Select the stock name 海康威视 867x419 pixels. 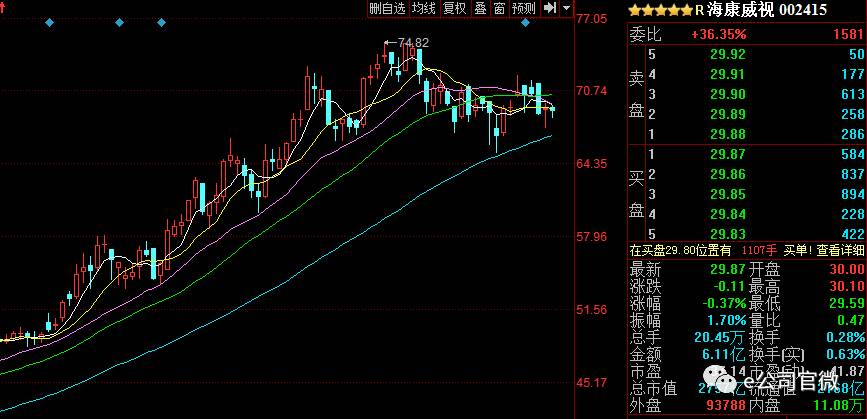[x=740, y=9]
